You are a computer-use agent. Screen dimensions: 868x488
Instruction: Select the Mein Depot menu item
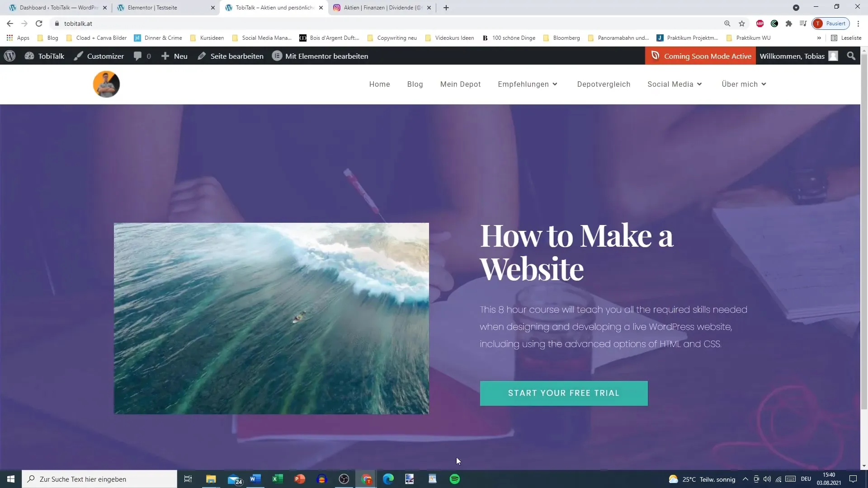460,84
